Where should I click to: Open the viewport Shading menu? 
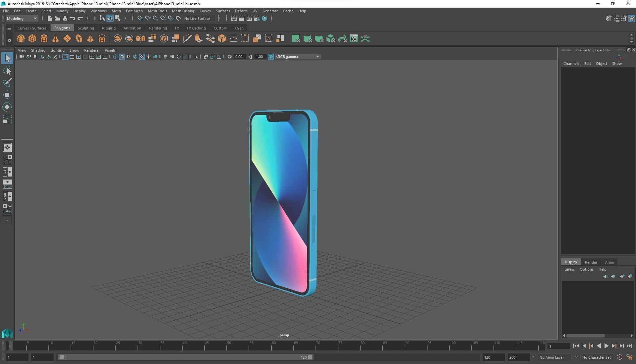[x=38, y=50]
